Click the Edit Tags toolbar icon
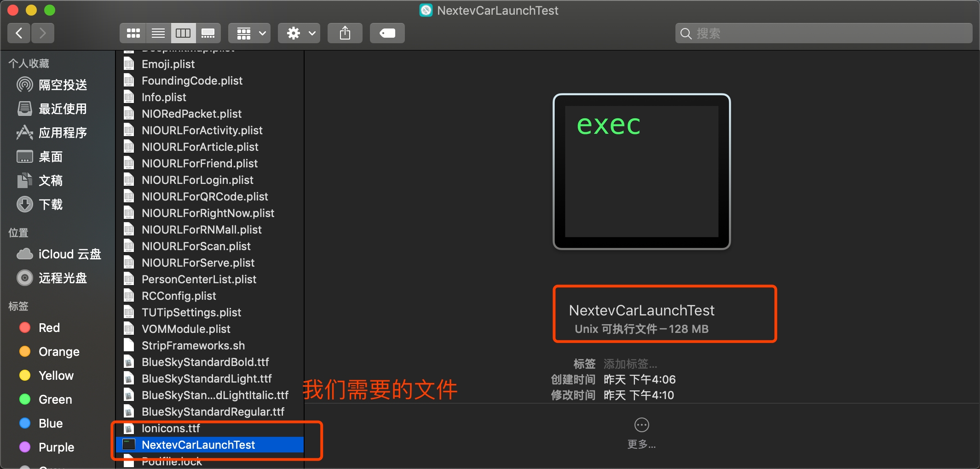This screenshot has width=980, height=469. [387, 33]
